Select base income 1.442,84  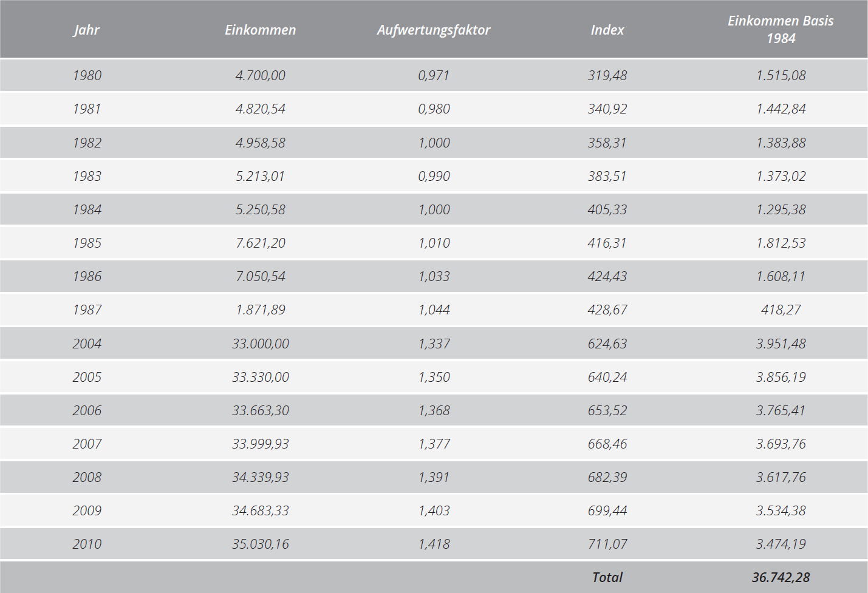[x=781, y=109]
